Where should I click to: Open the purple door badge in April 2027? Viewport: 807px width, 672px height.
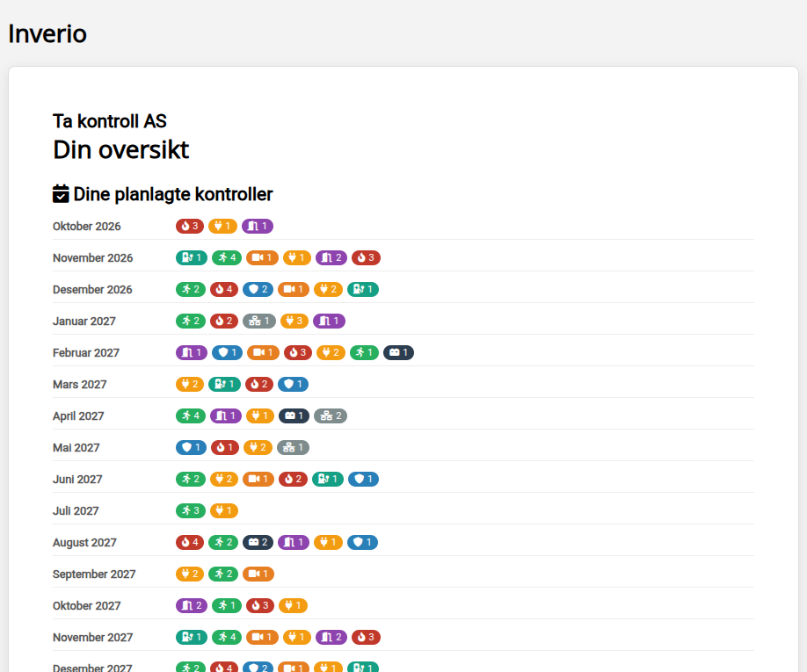pyautogui.click(x=225, y=416)
